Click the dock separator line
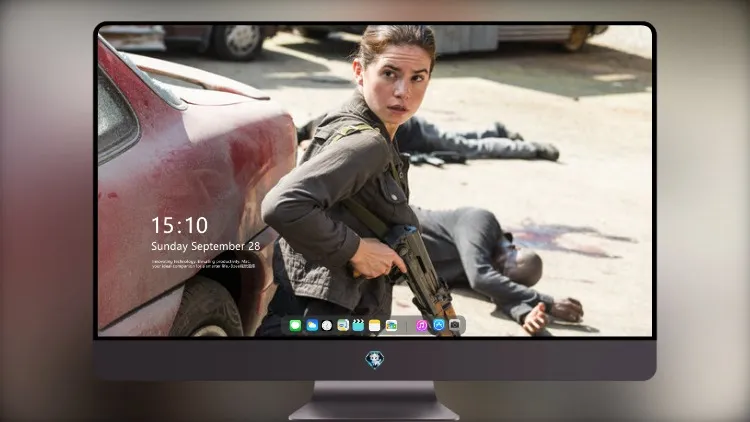The height and width of the screenshot is (422, 750). point(407,326)
